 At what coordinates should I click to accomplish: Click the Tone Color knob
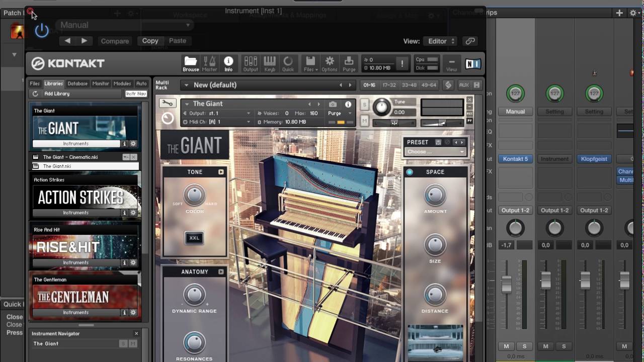tap(194, 195)
